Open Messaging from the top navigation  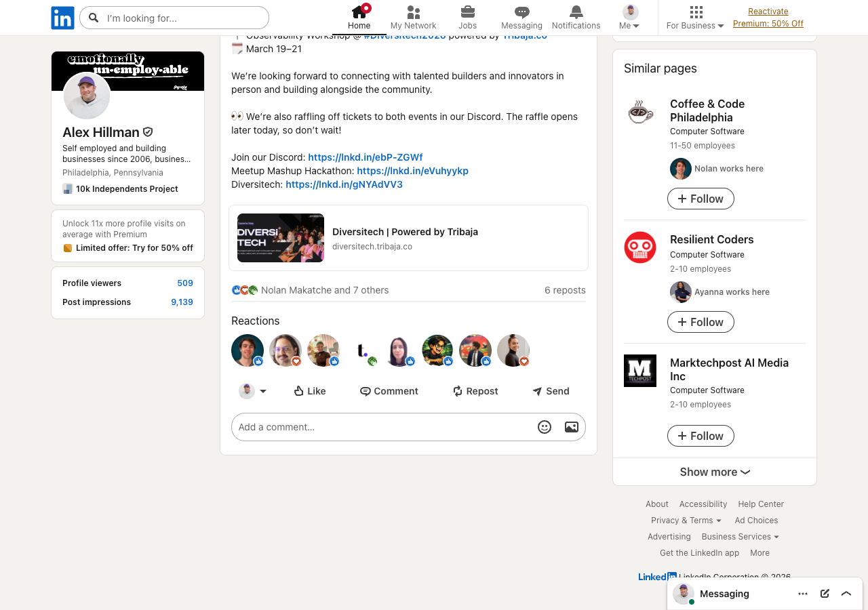(521, 18)
